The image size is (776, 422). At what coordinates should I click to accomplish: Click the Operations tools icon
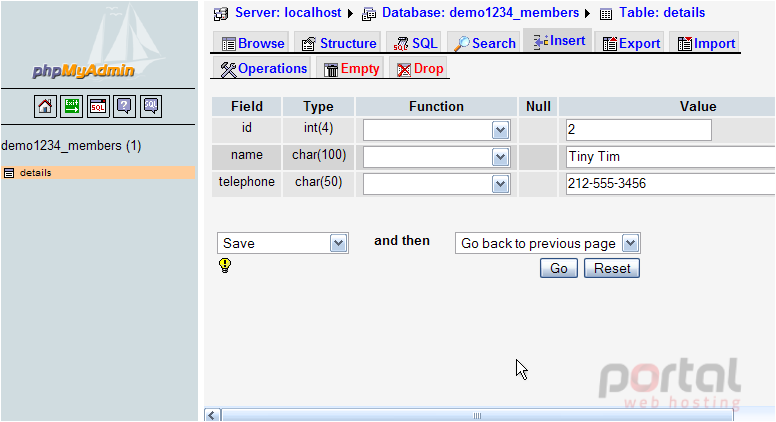pyautogui.click(x=228, y=70)
